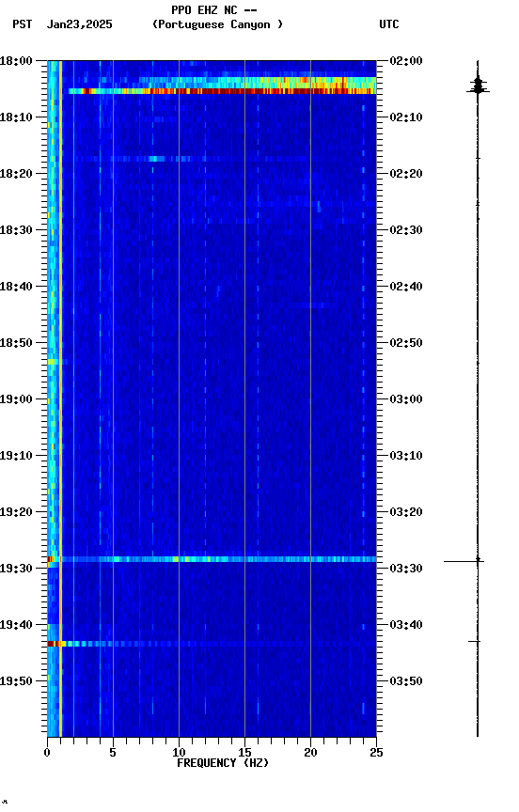
Task: Click the '19:30' PST time label
Action: pos(16,569)
